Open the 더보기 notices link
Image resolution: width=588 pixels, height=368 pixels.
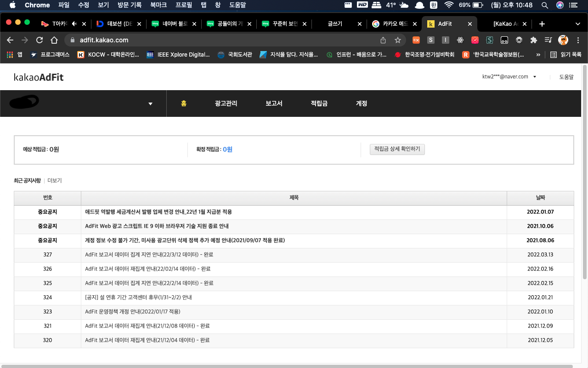click(55, 181)
